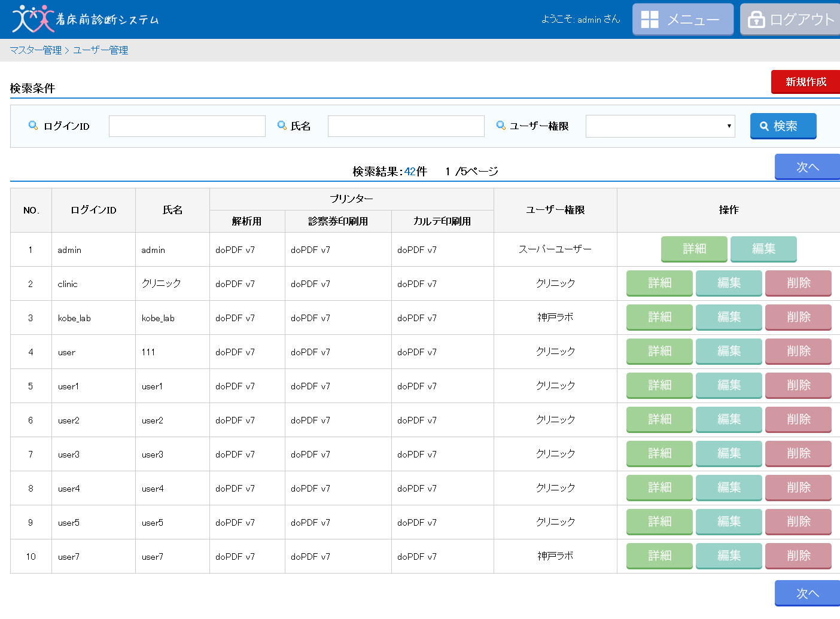
Task: Click the search icon in 検索 button
Action: (764, 126)
